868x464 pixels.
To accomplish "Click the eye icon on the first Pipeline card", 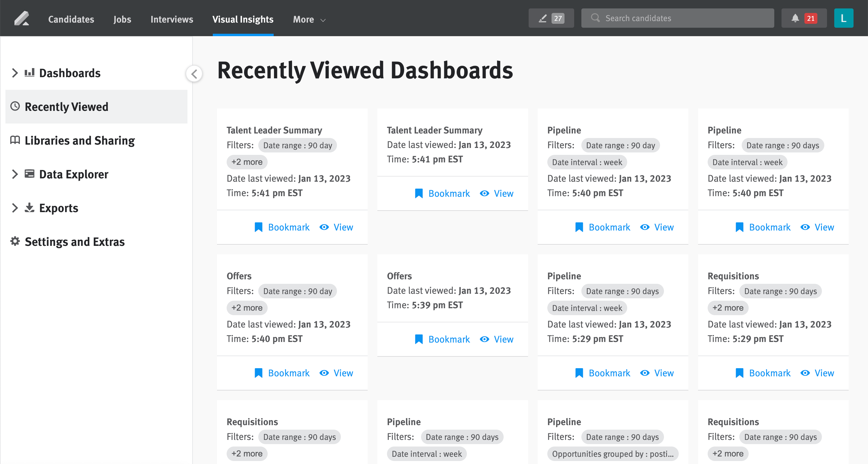I will [x=645, y=227].
